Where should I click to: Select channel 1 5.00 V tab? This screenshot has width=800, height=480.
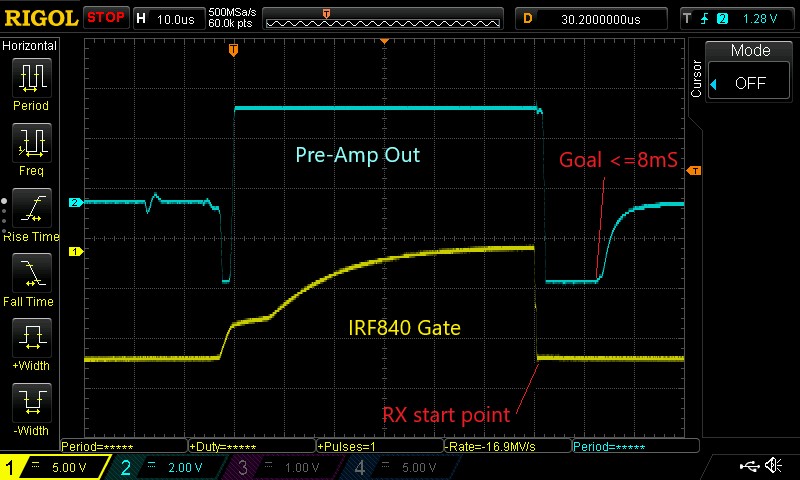tap(55, 467)
